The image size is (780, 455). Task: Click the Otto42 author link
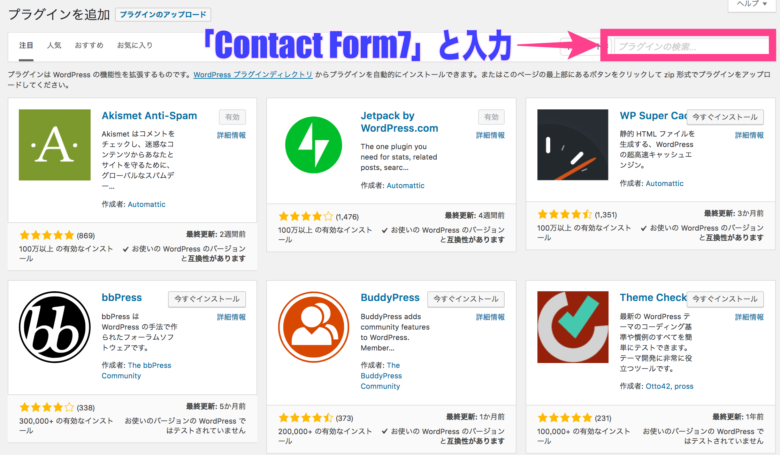pyautogui.click(x=656, y=386)
